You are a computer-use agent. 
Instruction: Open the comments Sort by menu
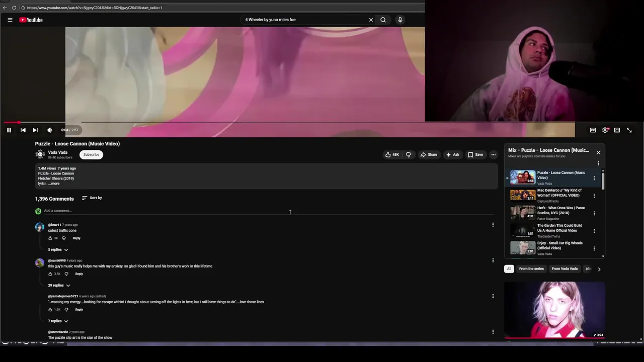pos(92,198)
